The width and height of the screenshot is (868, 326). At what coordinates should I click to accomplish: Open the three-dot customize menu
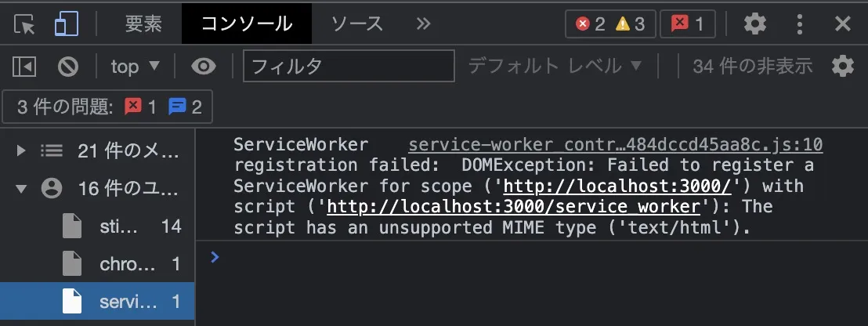pos(799,24)
